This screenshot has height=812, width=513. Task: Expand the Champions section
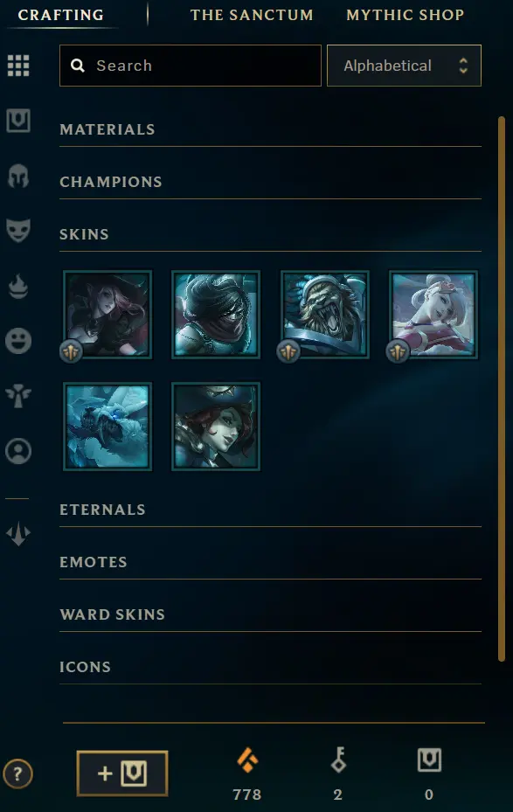(x=270, y=182)
